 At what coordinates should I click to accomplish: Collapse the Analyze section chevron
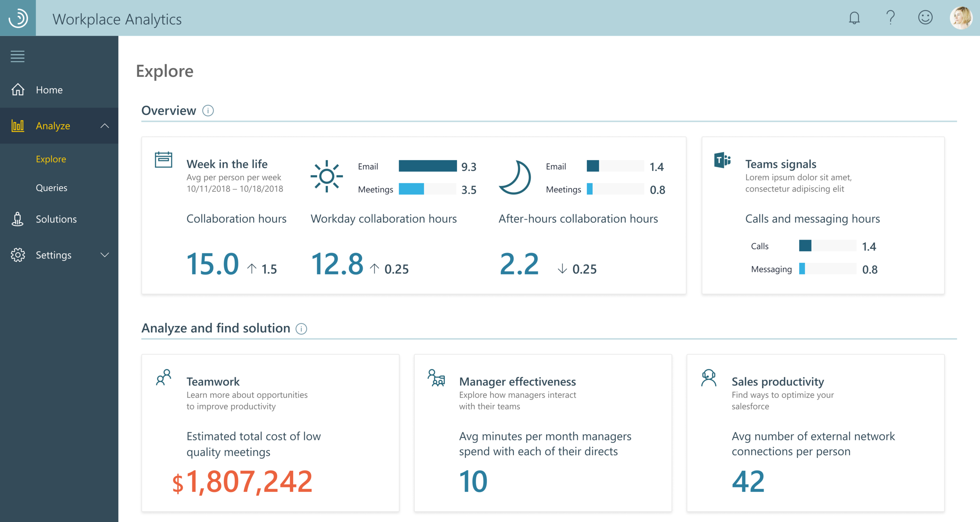click(105, 126)
